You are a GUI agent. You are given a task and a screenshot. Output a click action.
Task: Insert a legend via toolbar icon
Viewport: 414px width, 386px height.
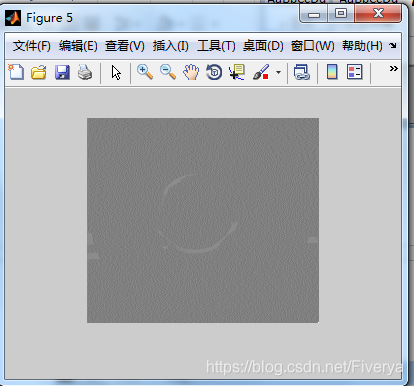pyautogui.click(x=354, y=72)
